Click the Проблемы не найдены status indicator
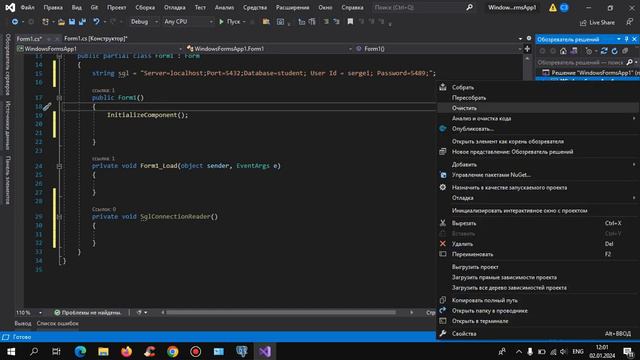The width and height of the screenshot is (640, 360). (x=88, y=313)
